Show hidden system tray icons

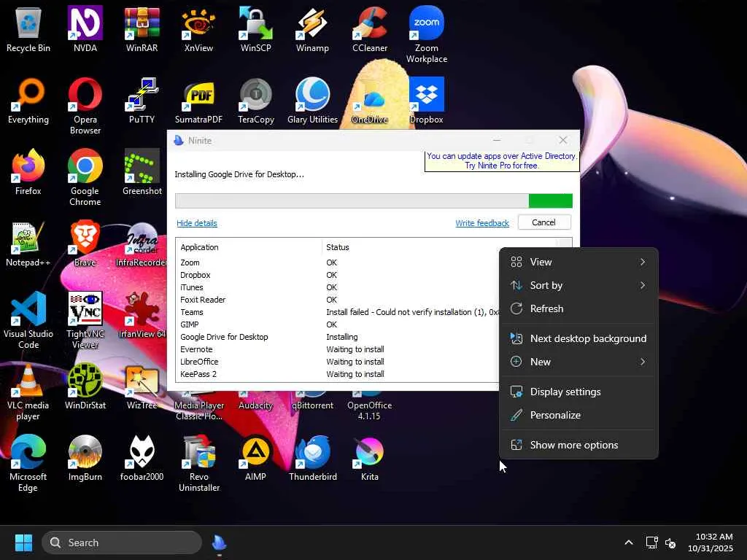[x=629, y=542]
